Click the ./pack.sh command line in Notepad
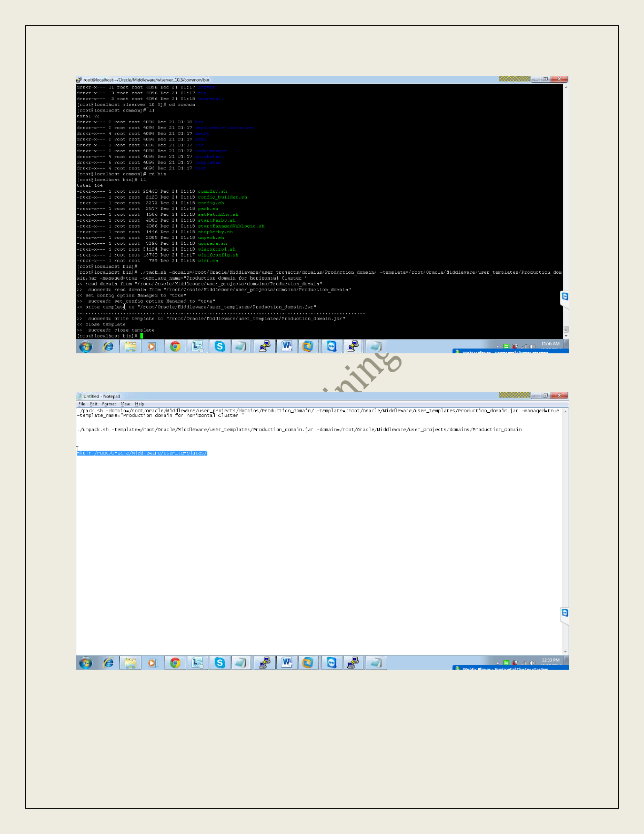This screenshot has height=834, width=644. click(x=318, y=413)
